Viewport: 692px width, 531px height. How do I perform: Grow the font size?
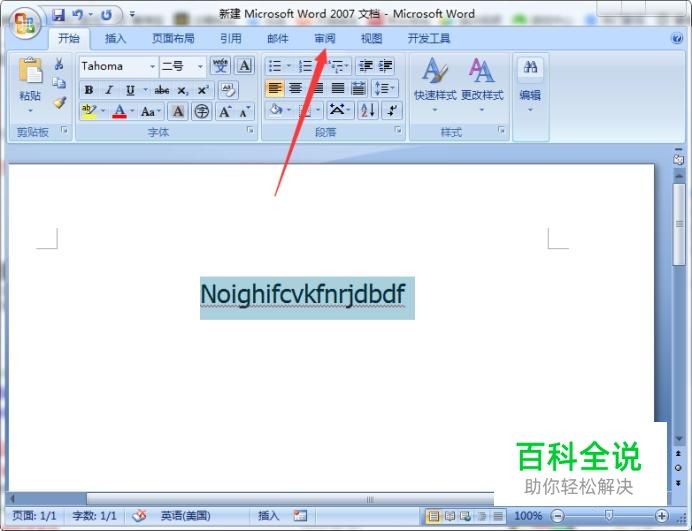tap(225, 112)
